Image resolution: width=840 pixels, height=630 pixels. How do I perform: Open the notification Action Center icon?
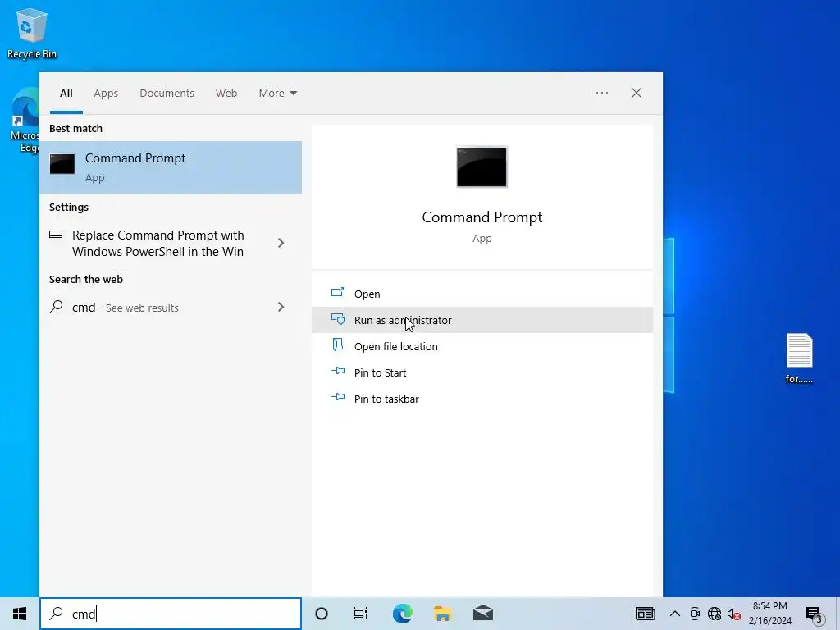(814, 615)
